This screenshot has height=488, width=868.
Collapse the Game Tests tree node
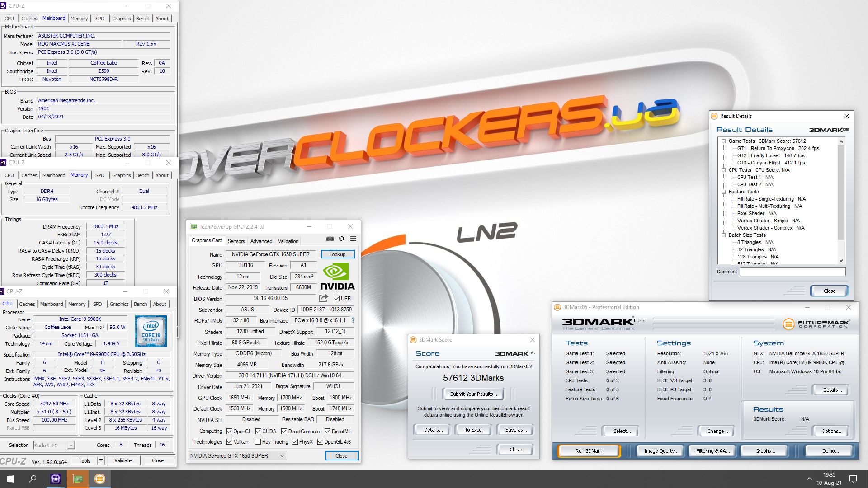click(x=723, y=141)
